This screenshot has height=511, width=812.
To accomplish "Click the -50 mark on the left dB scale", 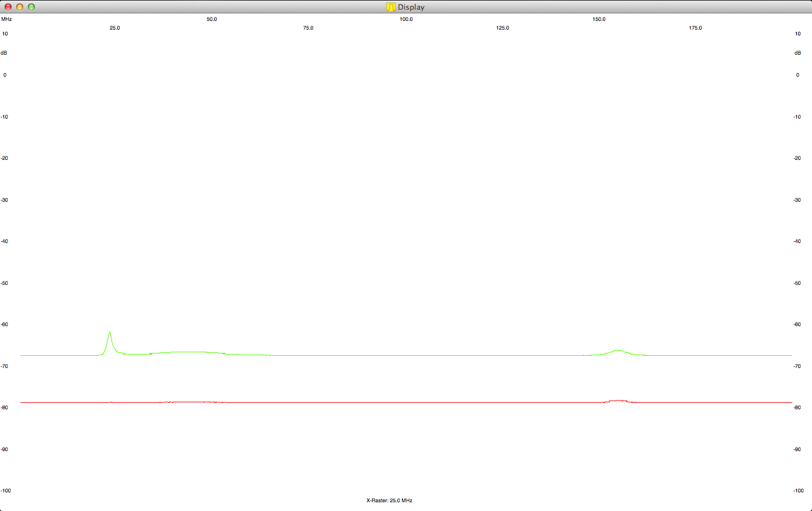I will click(5, 283).
